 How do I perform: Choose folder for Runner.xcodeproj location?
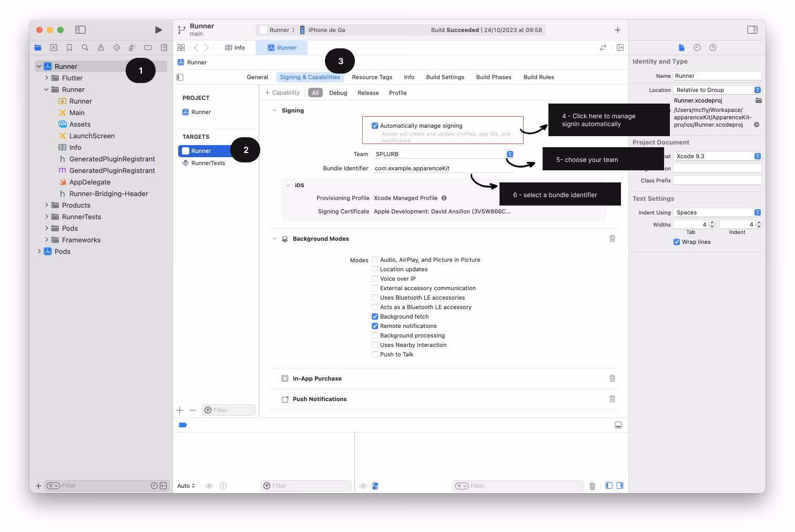click(x=758, y=100)
